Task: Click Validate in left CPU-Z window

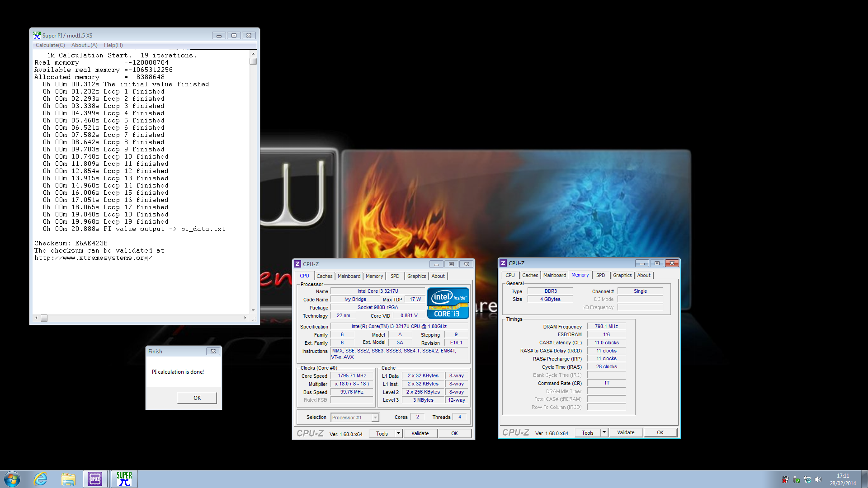Action: point(420,433)
